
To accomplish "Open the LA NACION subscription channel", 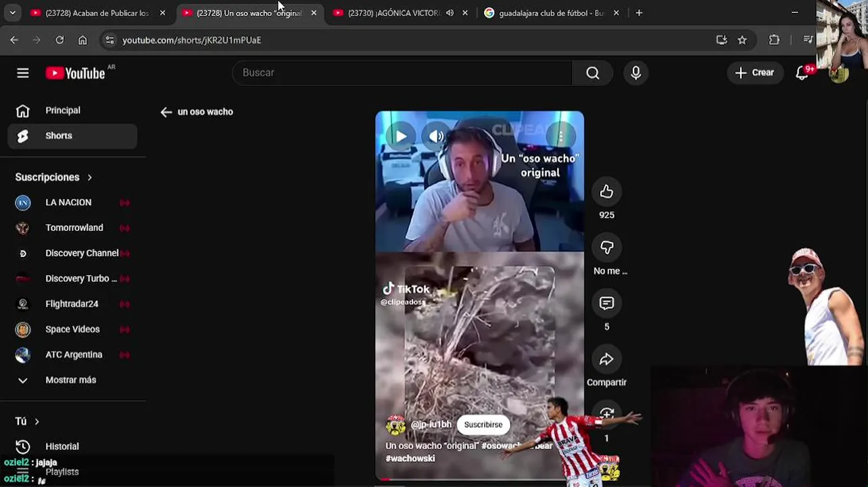I will tap(72, 202).
